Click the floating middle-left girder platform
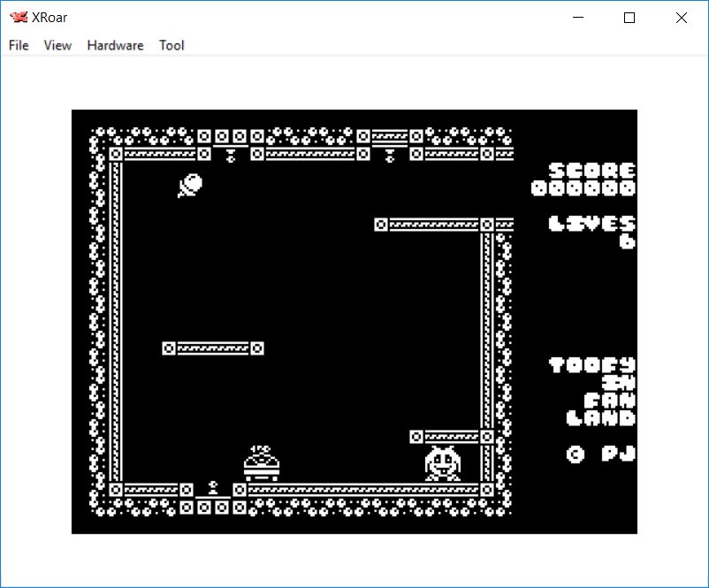Viewport: 709px width, 588px height. point(213,348)
